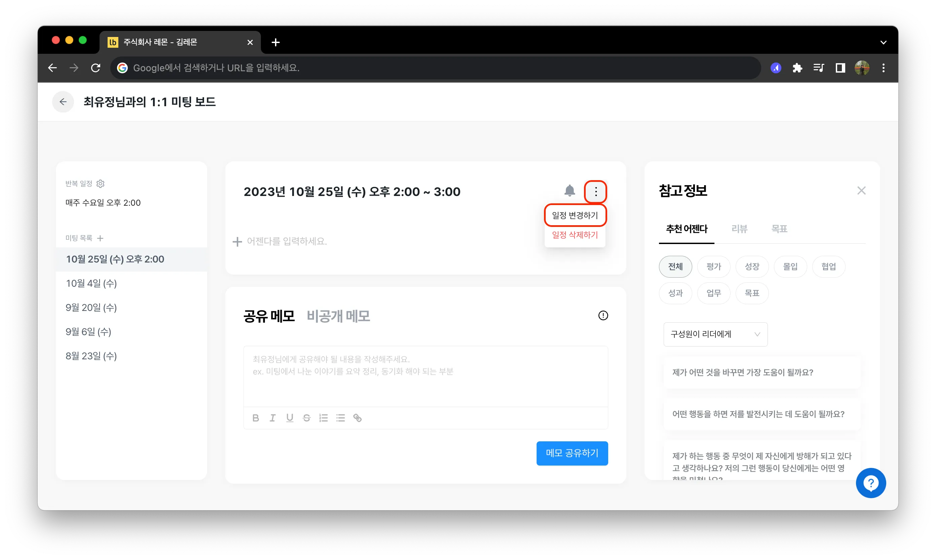Insert a link in memo editor
The width and height of the screenshot is (936, 560).
357,418
